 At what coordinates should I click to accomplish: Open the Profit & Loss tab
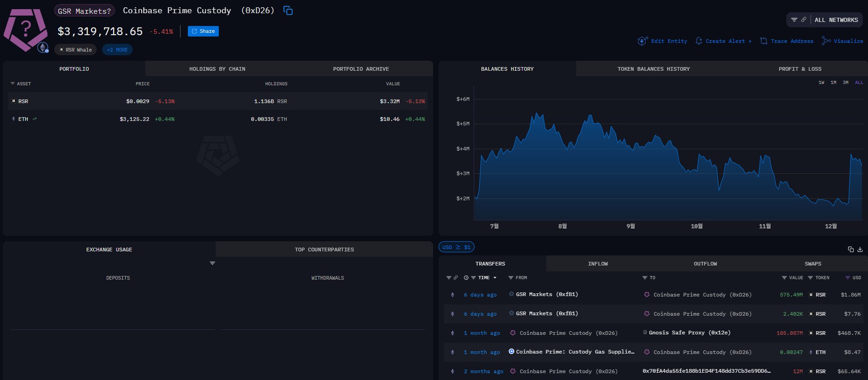click(x=800, y=69)
